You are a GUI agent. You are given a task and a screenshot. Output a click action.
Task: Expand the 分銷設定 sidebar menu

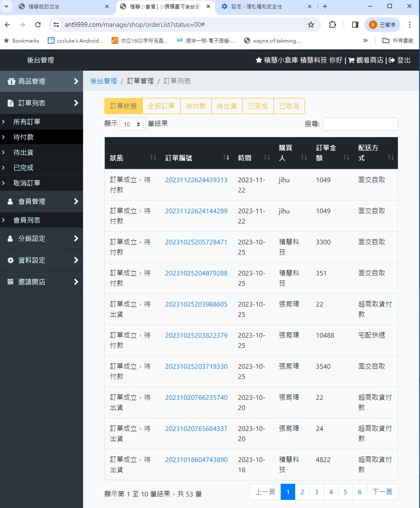tap(41, 238)
